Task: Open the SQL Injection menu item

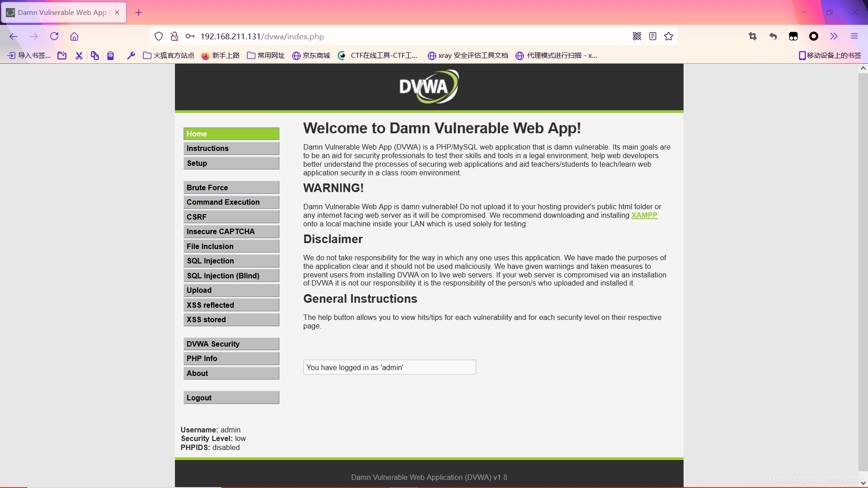Action: tap(231, 261)
